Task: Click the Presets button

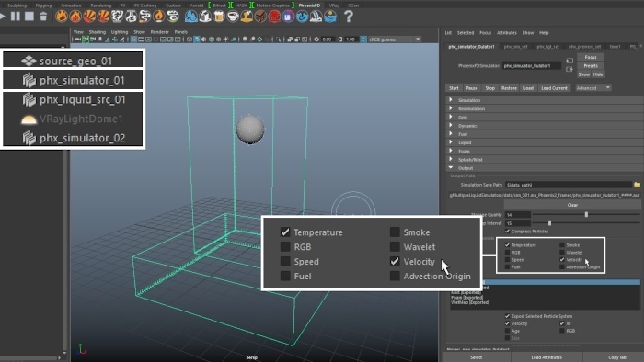Action: pos(591,65)
